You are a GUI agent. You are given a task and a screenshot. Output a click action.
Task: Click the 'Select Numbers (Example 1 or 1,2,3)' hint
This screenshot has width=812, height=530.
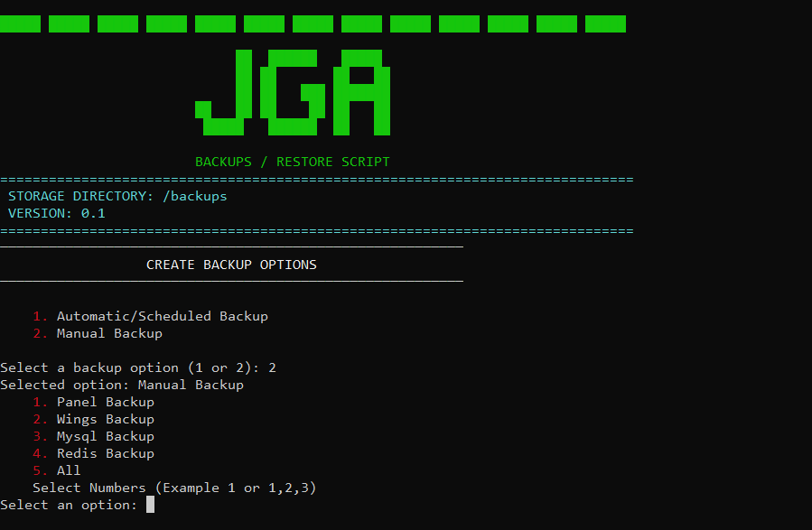[x=174, y=488]
